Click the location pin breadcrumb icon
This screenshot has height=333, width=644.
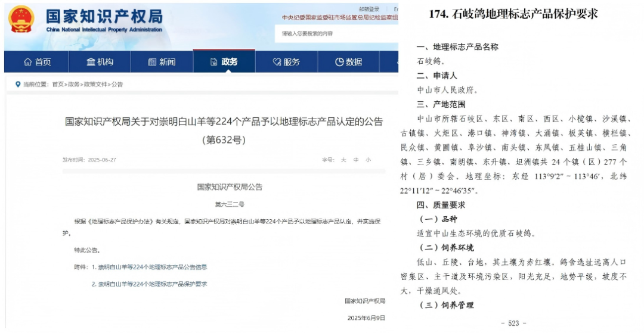coord(18,84)
